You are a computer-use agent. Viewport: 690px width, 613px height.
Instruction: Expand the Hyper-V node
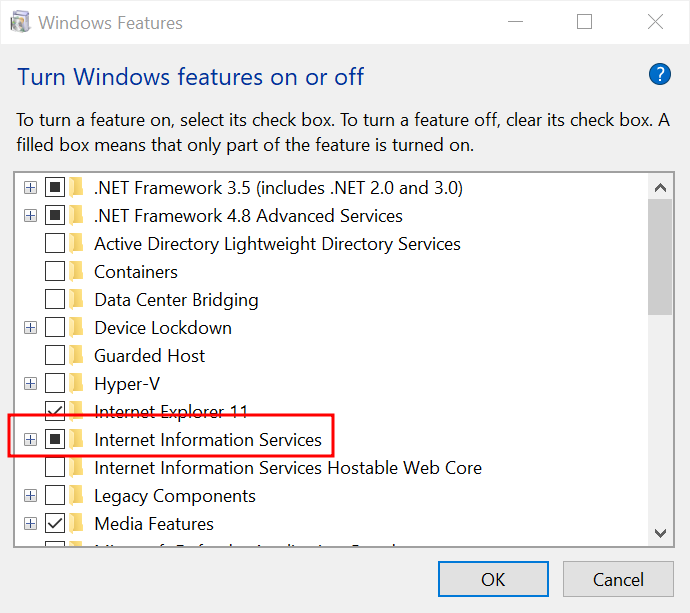pyautogui.click(x=30, y=384)
